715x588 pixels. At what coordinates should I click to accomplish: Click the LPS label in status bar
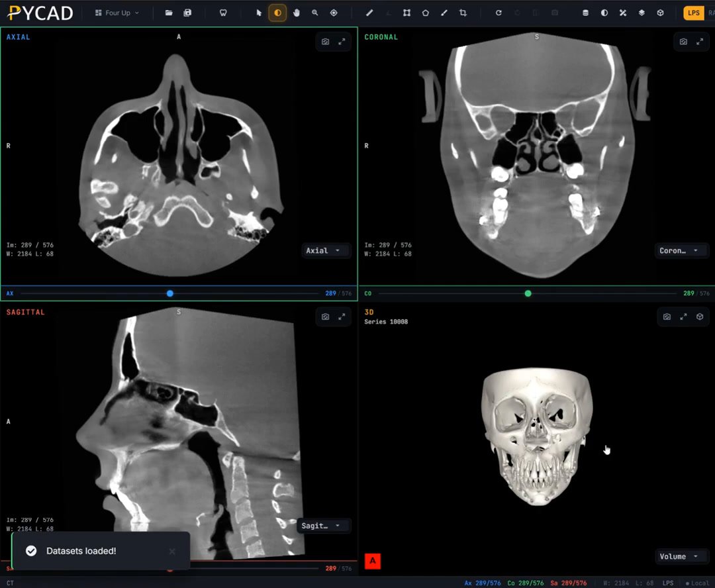(x=668, y=583)
